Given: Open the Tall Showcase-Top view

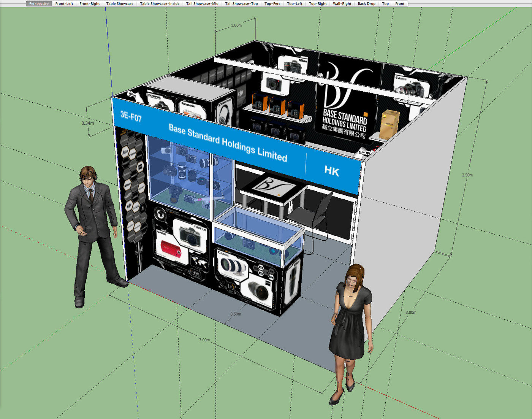Looking at the screenshot, I should (241, 3).
